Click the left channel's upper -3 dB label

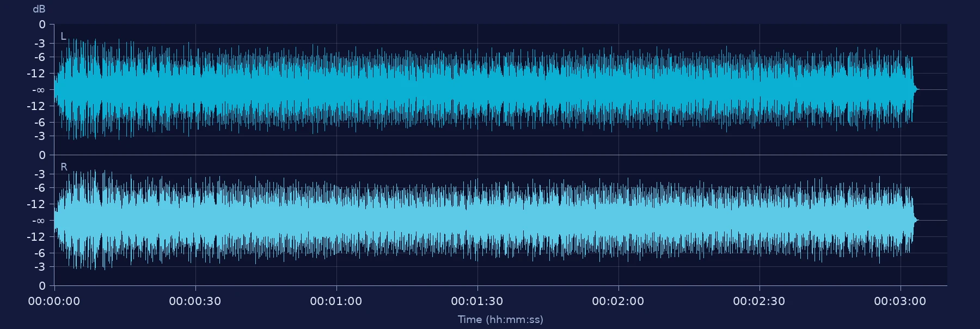pos(40,43)
